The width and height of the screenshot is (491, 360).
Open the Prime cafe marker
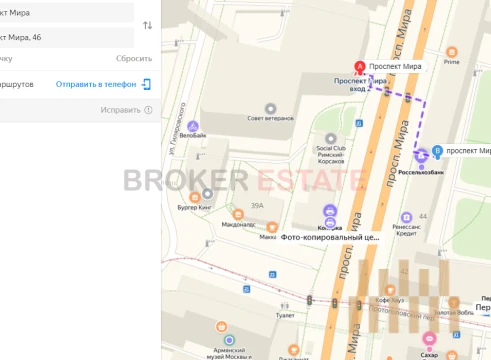[451, 52]
